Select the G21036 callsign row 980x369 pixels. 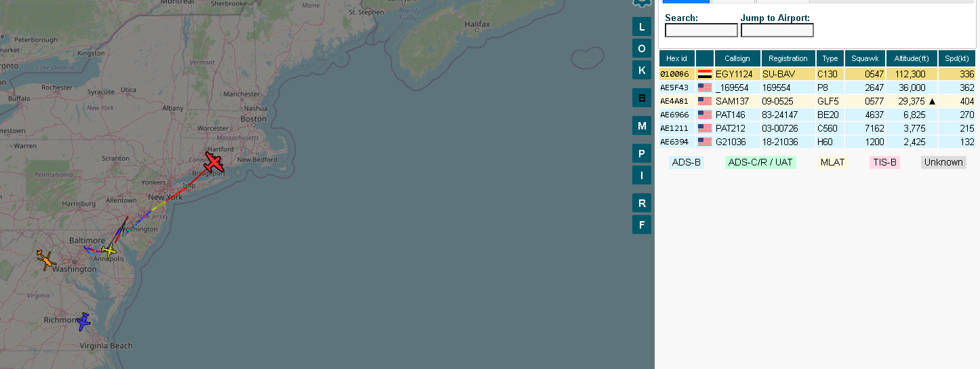[x=817, y=142]
